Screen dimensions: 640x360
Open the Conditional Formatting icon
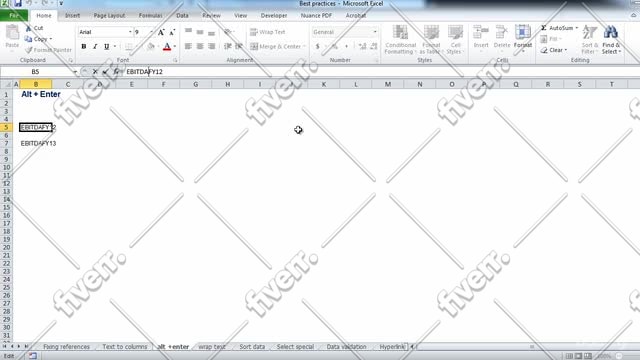point(400,32)
